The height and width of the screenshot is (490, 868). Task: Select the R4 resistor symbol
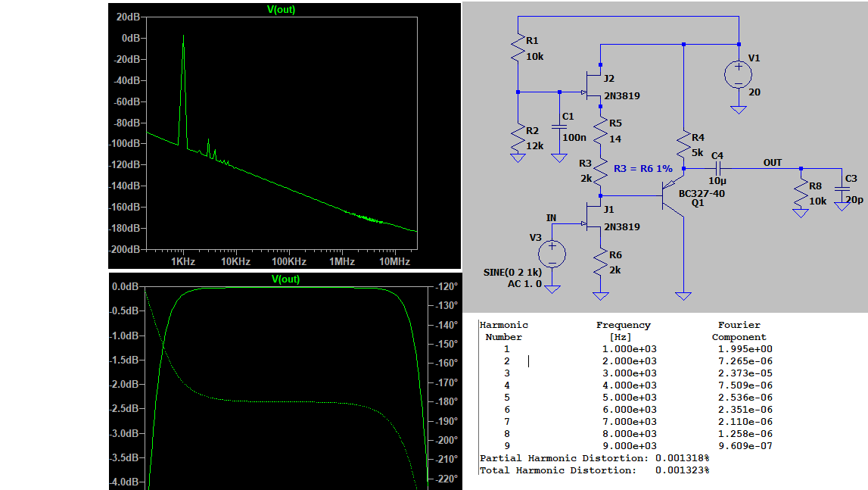click(x=683, y=145)
